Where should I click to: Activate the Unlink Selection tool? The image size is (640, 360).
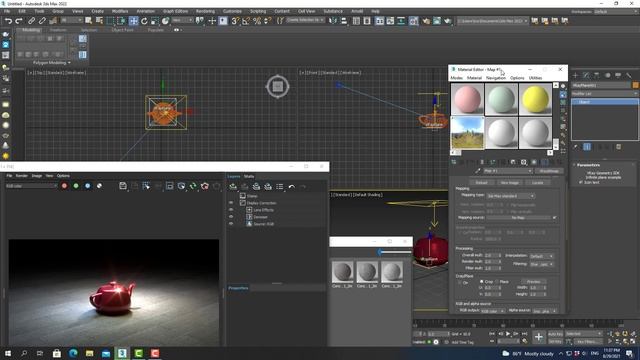pos(42,21)
